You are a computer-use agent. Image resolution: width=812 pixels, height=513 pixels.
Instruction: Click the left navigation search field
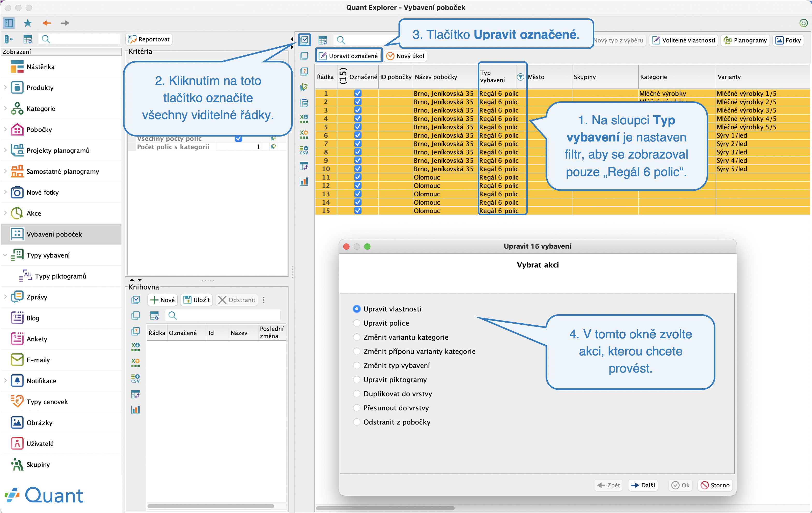[x=79, y=39]
